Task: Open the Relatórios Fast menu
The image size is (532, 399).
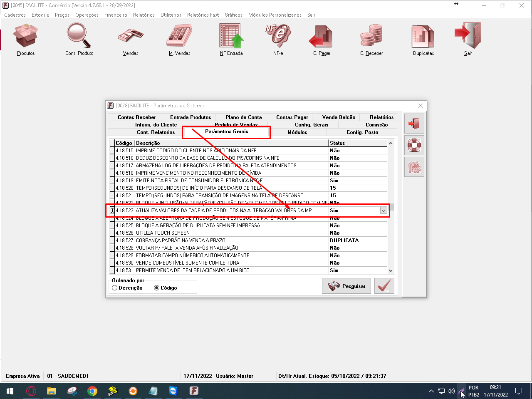Action: tap(203, 15)
